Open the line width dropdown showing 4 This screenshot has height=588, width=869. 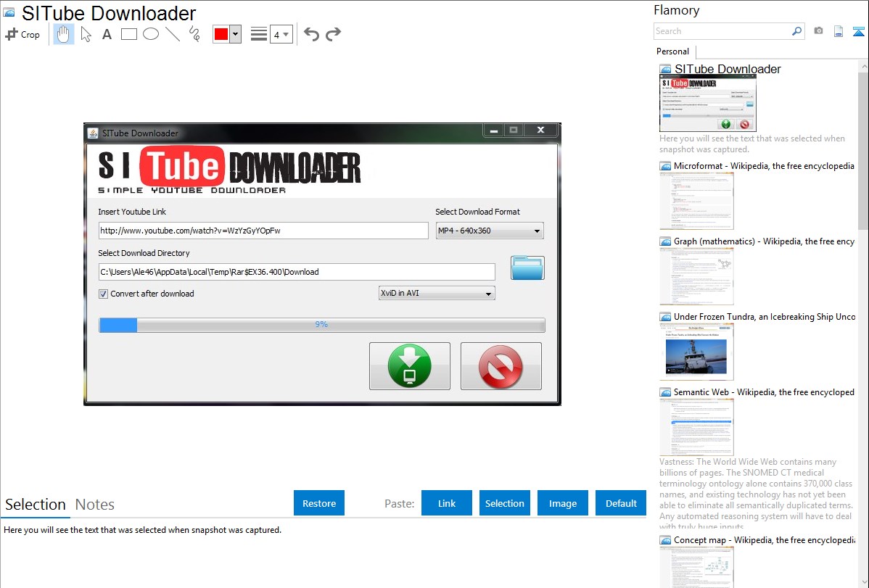pos(281,35)
